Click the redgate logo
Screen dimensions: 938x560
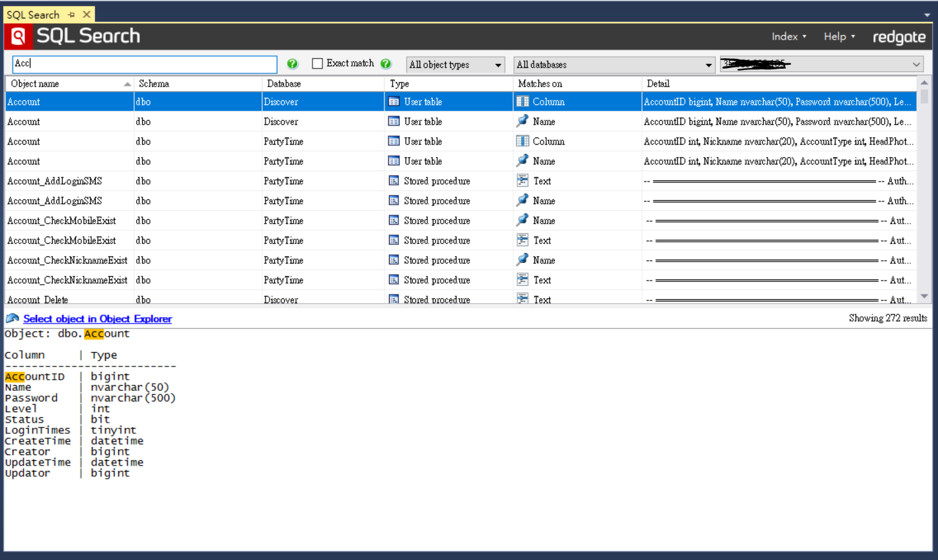898,37
